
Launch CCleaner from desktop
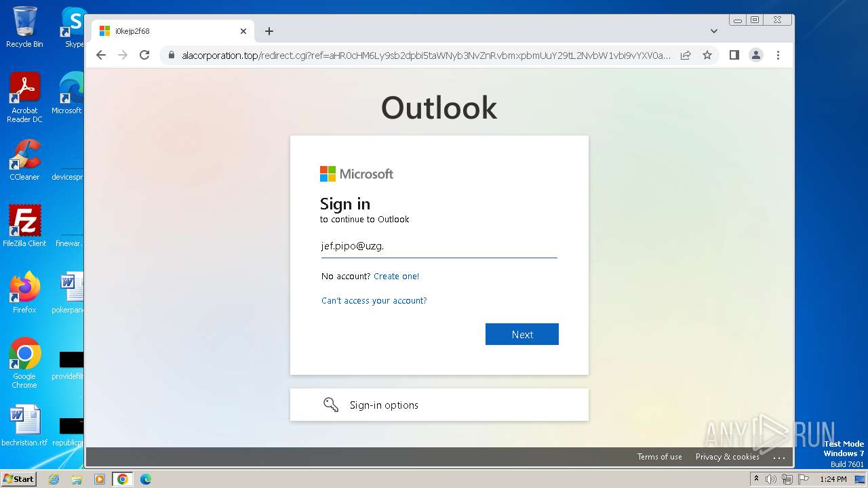(x=24, y=161)
